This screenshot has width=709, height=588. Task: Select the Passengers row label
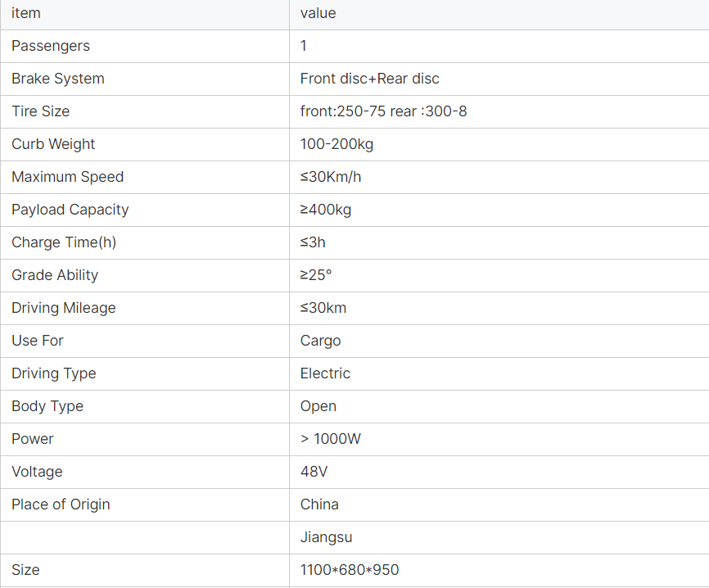[51, 46]
